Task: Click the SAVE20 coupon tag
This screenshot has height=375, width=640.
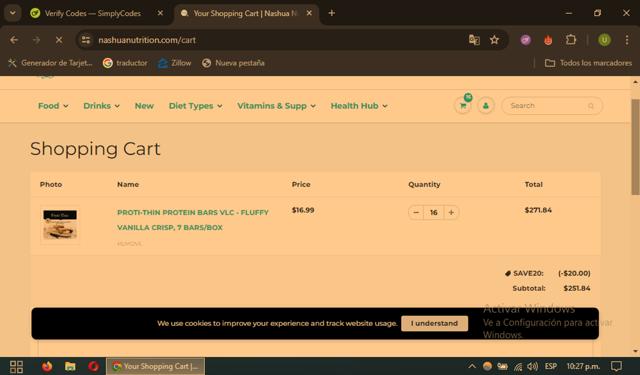Action: point(524,273)
